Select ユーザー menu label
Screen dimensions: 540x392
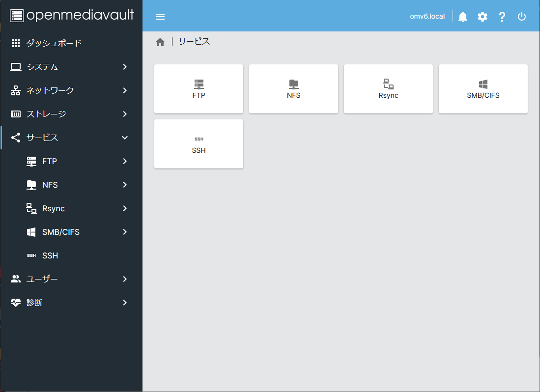(42, 279)
